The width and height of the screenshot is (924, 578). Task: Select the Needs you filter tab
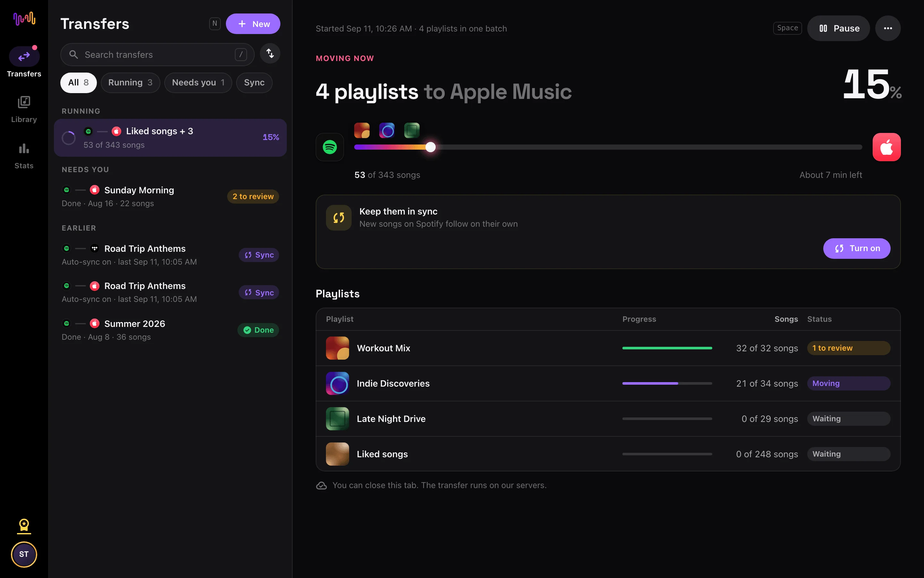coord(198,83)
